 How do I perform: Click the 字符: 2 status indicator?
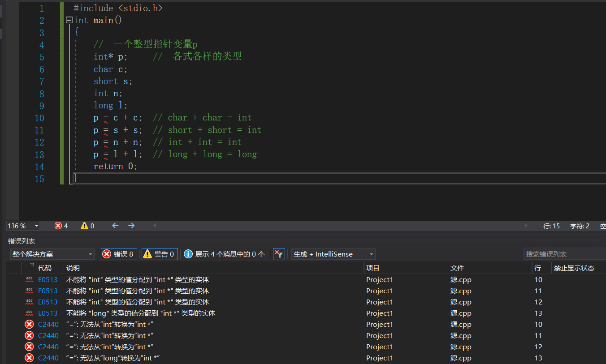click(x=580, y=226)
